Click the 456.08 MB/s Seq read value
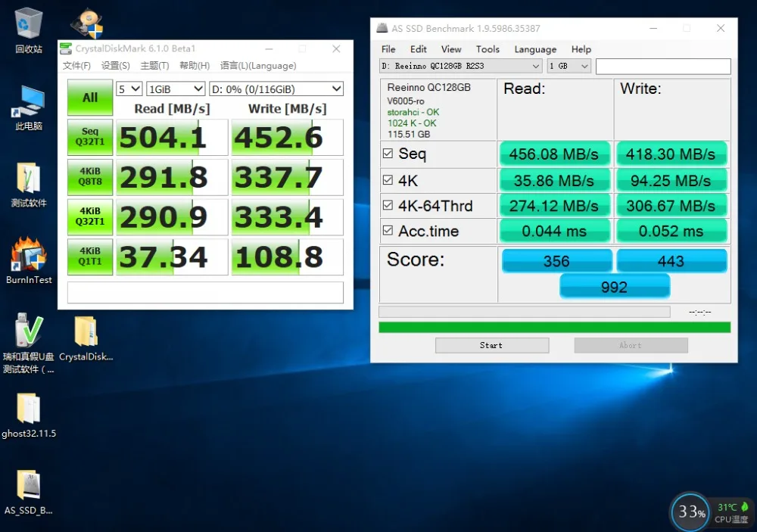The width and height of the screenshot is (757, 532). tap(554, 154)
